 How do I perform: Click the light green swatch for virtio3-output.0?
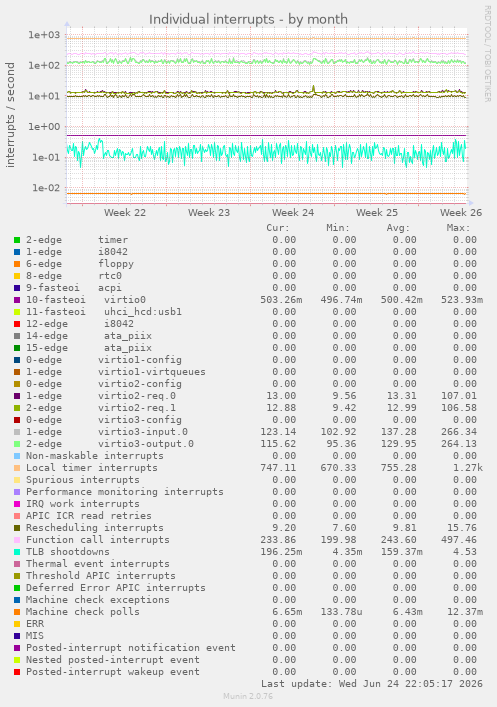tap(17, 444)
